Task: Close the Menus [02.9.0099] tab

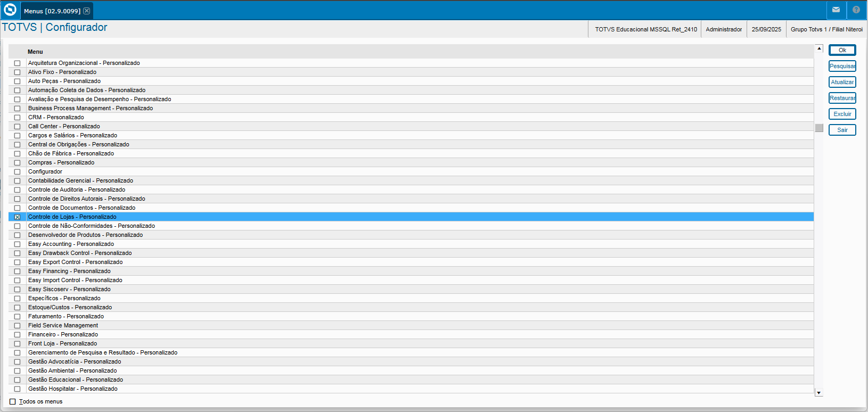Action: coord(87,11)
